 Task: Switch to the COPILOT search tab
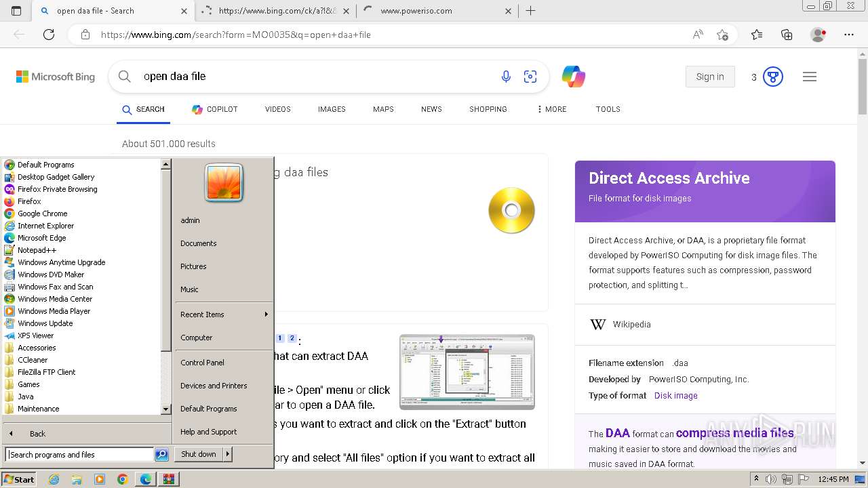click(215, 109)
